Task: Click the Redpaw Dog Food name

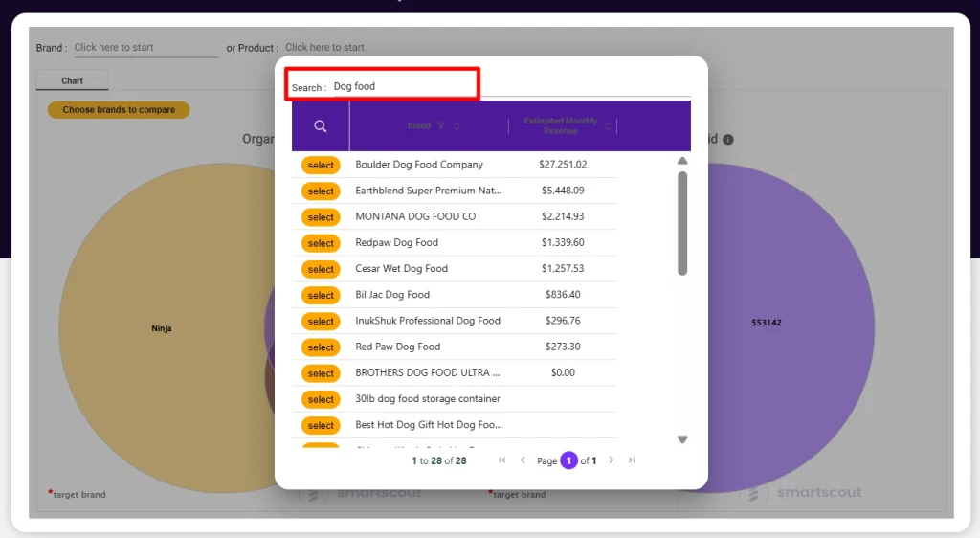Action: coord(397,242)
